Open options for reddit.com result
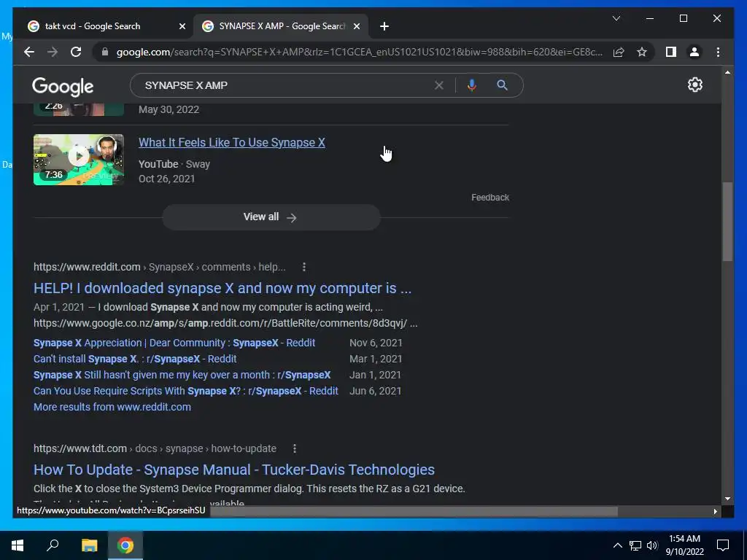Screen dimensions: 747x560 pos(304,267)
